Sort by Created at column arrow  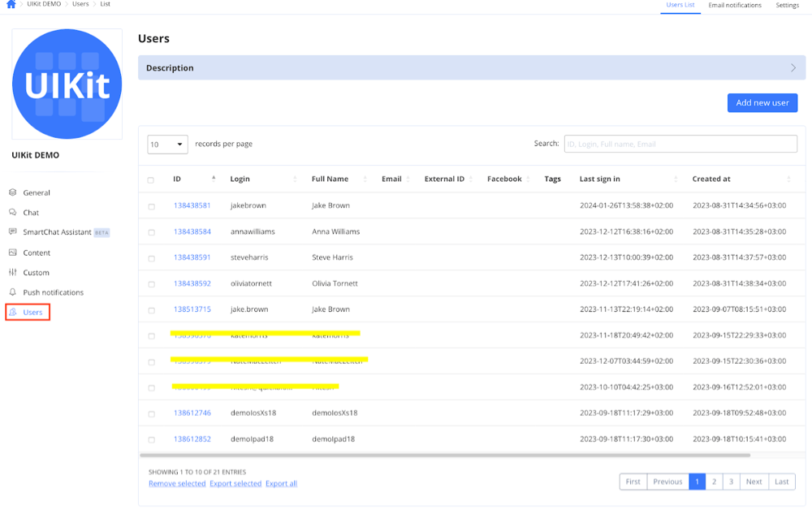[x=788, y=179]
